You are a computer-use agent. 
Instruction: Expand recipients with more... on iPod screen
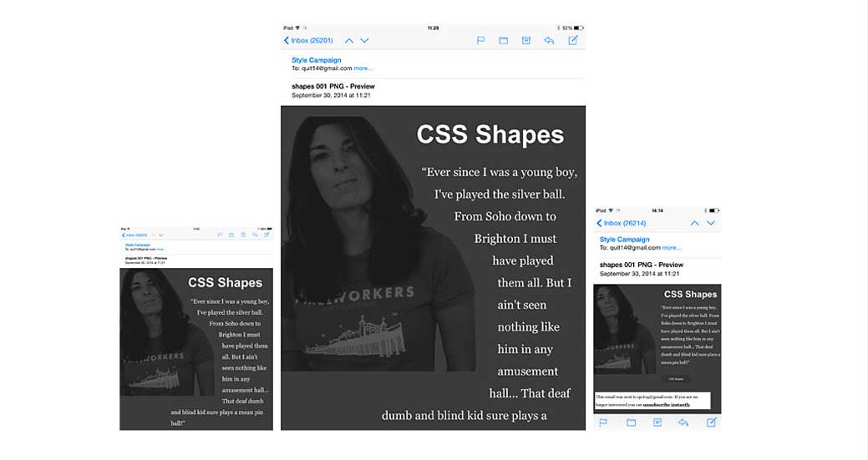[672, 248]
